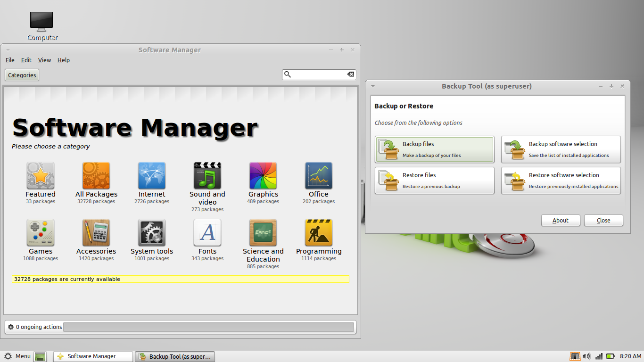Open the Programming construction sign icon
This screenshot has height=362, width=644.
(x=319, y=233)
